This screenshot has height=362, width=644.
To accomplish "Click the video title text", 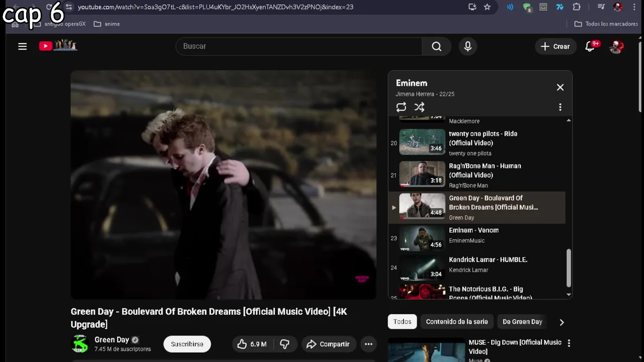I will click(x=209, y=318).
